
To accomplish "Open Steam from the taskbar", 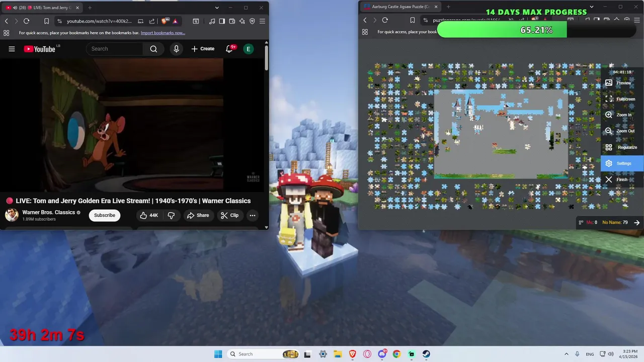I will 426,354.
